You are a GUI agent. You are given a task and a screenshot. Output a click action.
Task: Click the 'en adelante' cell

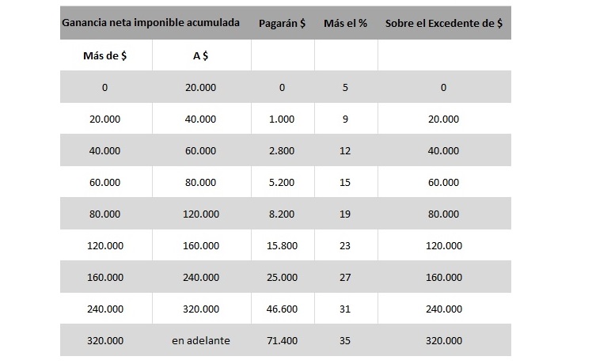point(201,340)
